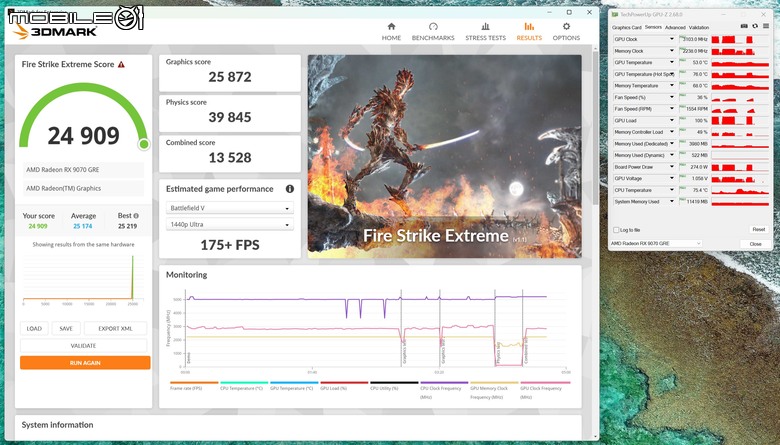Click the GPU-Z screenshot camera icon
Screen dimensions: 780x445
744,26
